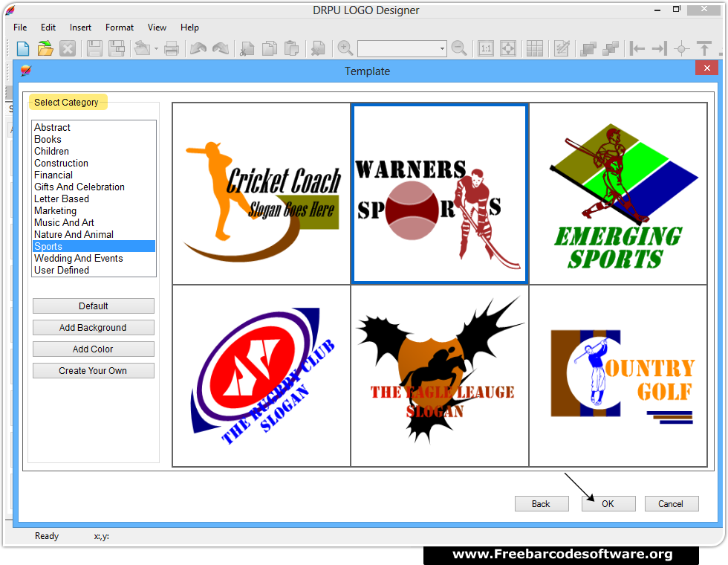Open the zoom level combo box

point(402,48)
